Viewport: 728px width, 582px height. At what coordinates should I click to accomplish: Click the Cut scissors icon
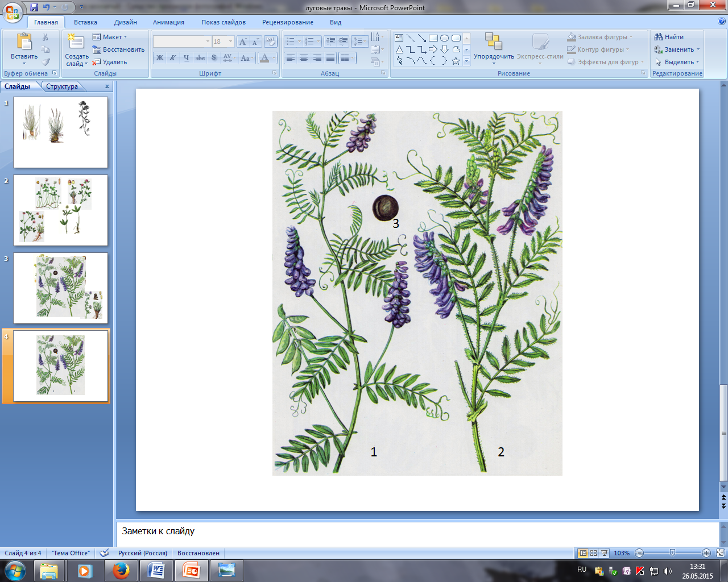tap(45, 37)
